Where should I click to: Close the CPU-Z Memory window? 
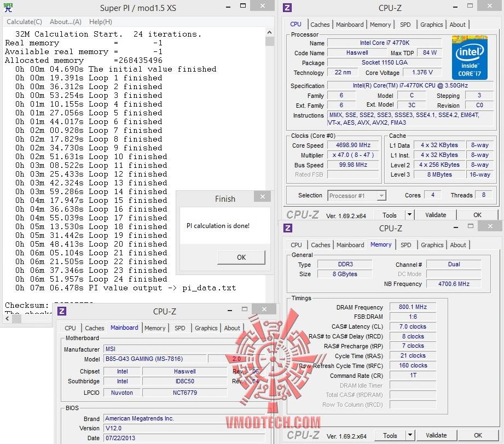pyautogui.click(x=490, y=226)
